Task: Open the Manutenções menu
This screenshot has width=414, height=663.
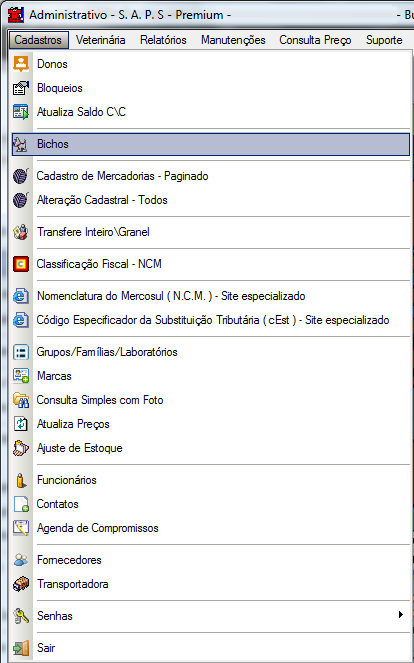Action: [233, 40]
